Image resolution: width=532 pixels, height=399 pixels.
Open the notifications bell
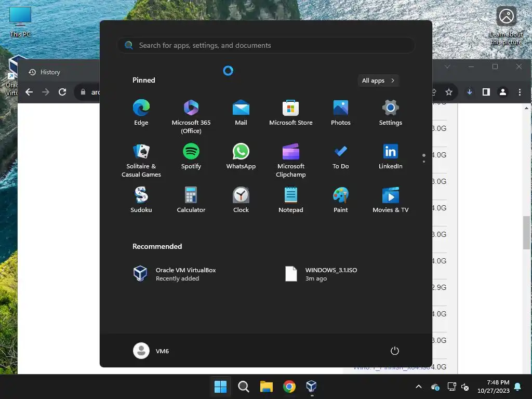pyautogui.click(x=518, y=387)
